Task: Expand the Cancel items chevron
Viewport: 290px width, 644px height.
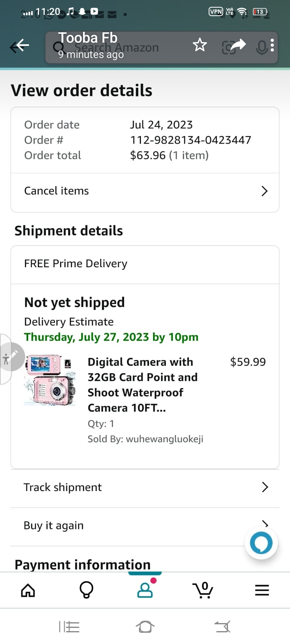Action: point(264,191)
